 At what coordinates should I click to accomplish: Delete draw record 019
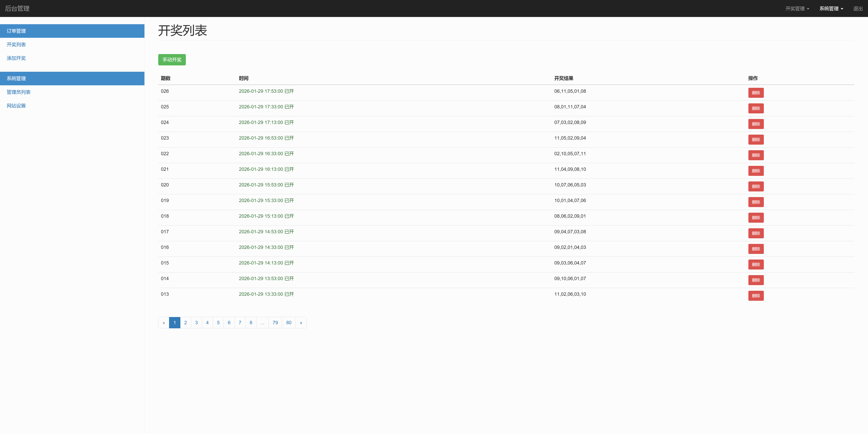[x=756, y=202]
